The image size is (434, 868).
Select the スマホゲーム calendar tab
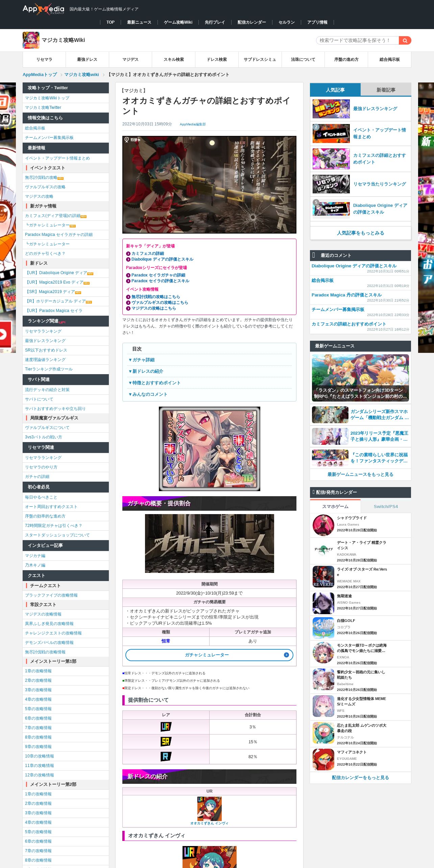click(335, 506)
